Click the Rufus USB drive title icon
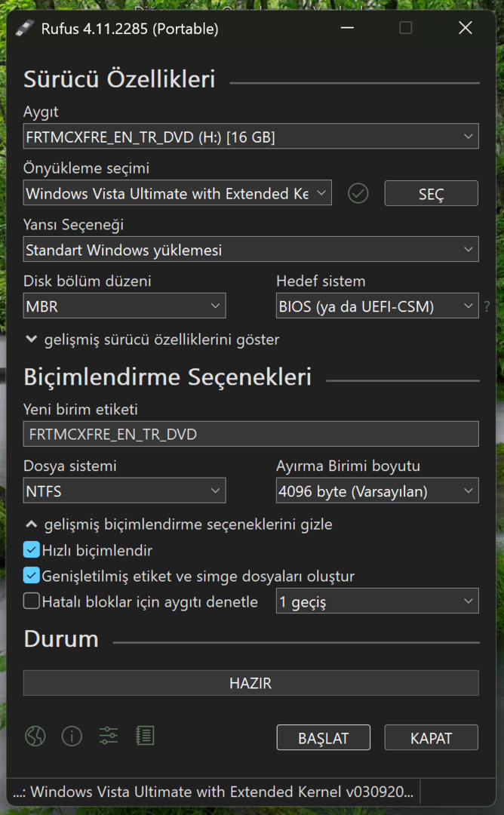Screen dimensions: 504x815 point(24,28)
